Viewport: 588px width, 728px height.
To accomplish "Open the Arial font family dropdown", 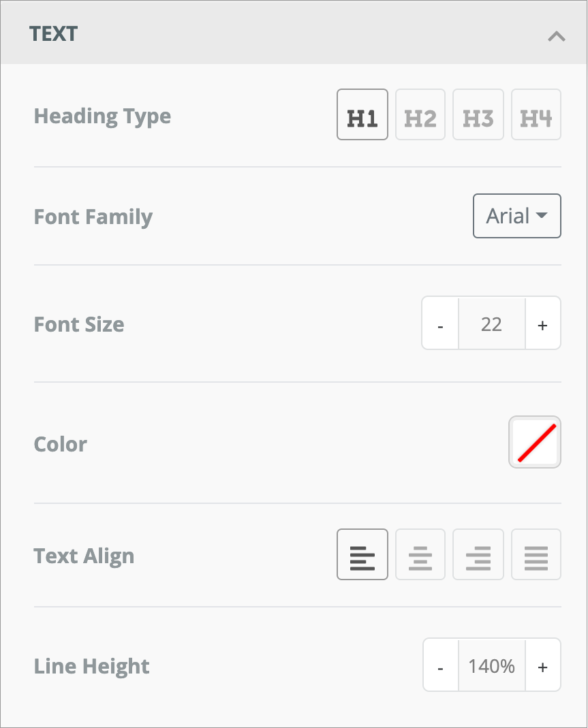I will tap(516, 216).
